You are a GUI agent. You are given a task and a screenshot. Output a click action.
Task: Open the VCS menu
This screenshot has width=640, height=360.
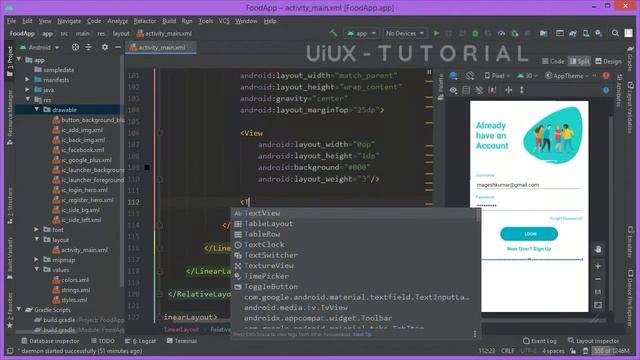(x=224, y=21)
